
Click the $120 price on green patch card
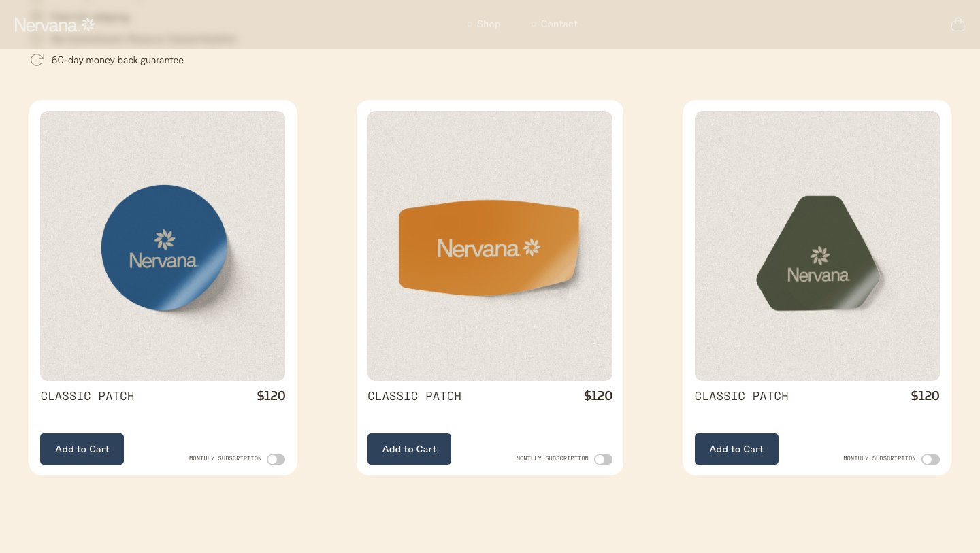pos(925,396)
